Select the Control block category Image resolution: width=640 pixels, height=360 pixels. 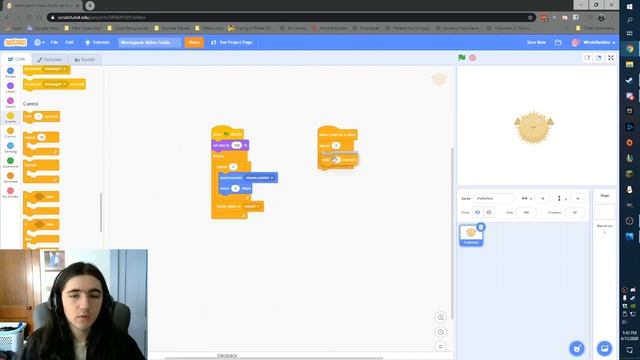tap(10, 133)
